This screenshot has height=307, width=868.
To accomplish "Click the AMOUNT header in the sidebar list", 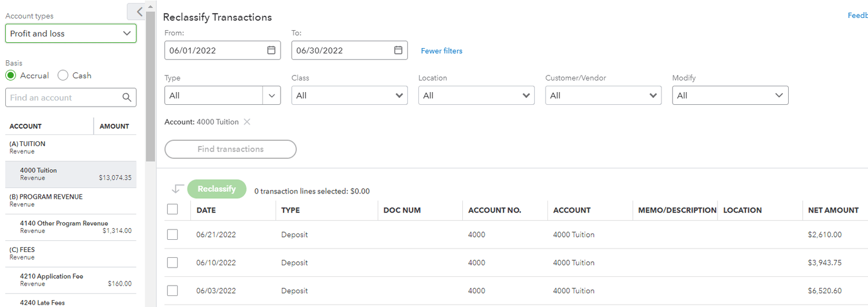I will click(115, 126).
